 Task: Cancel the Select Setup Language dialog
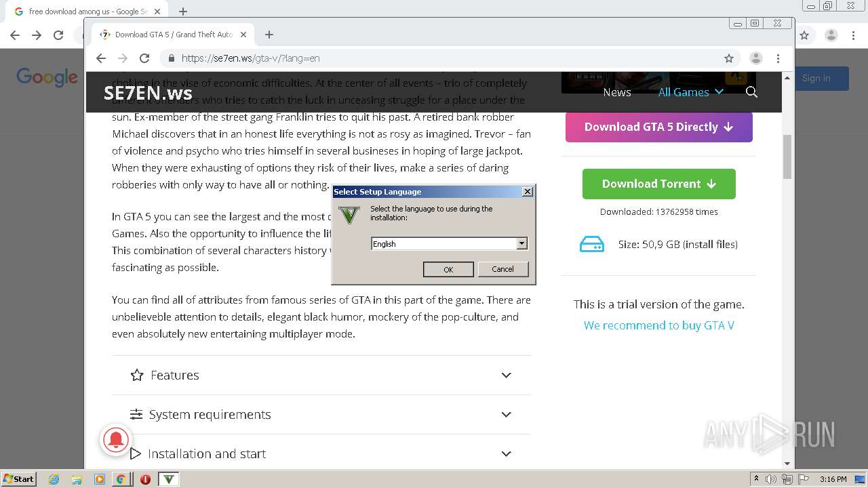click(502, 269)
